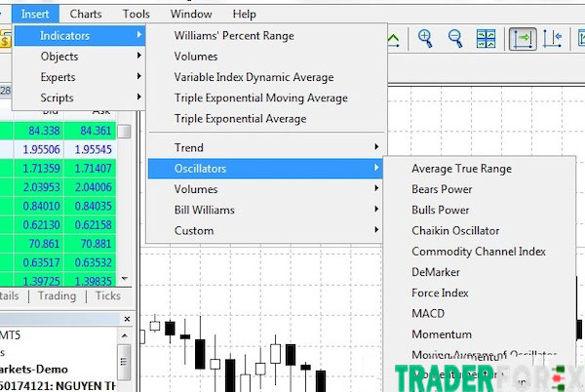Screen dimensions: 585x392
Task: Click Market Watch scroll down arrow
Action: 125,278
